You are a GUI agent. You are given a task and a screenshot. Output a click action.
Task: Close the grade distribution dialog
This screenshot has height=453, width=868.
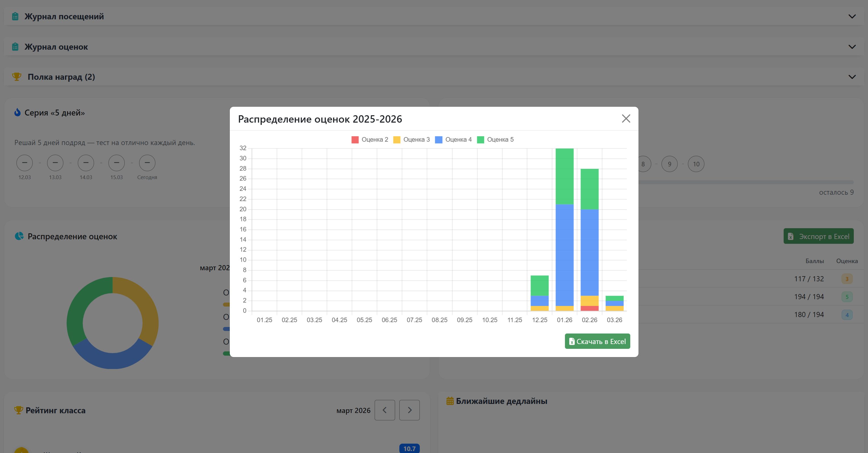(626, 119)
